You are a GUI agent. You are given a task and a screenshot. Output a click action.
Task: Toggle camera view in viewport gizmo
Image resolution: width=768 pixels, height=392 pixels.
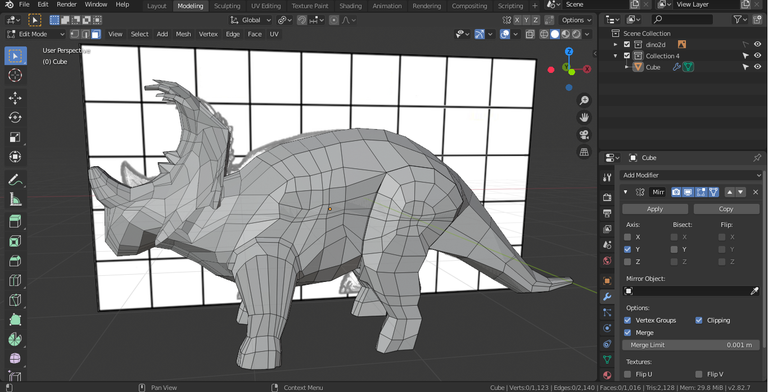584,134
